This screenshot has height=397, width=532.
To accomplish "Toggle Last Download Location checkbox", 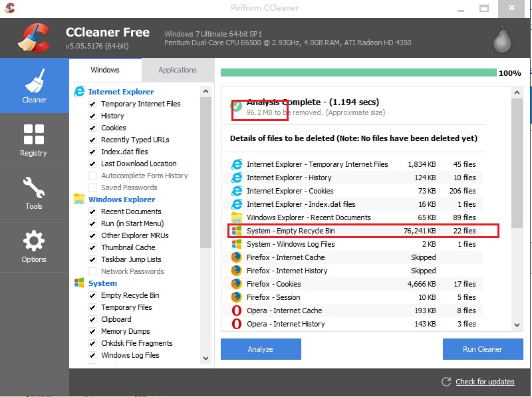I will pos(92,164).
